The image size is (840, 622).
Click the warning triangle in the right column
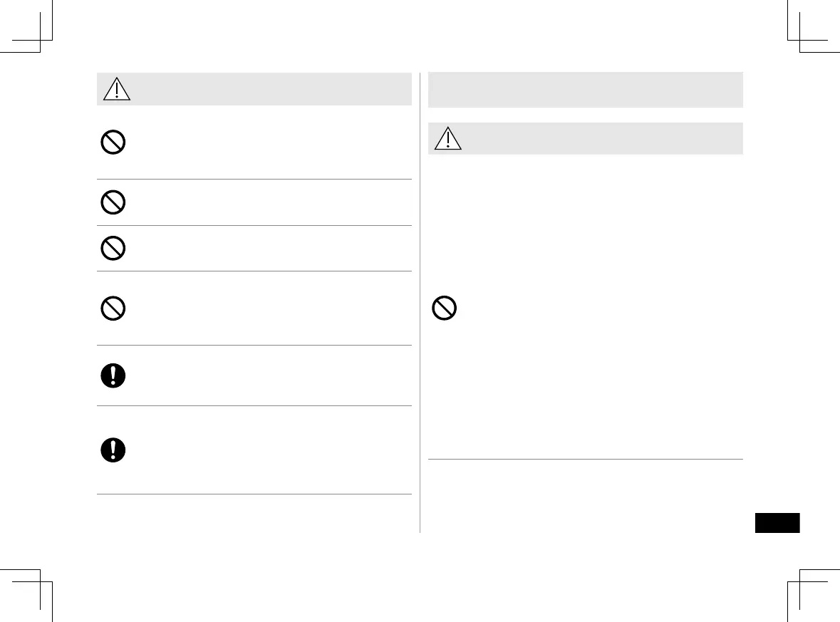point(447,138)
